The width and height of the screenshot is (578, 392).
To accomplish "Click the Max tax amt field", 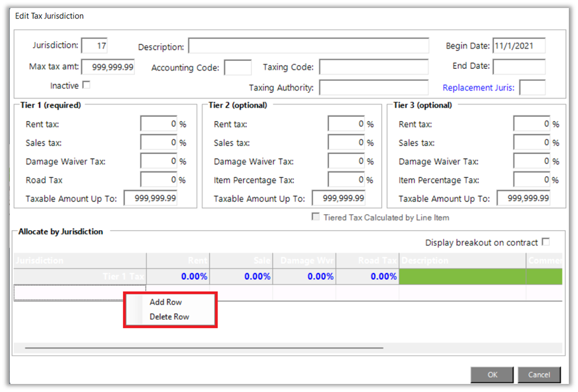I will 108,67.
